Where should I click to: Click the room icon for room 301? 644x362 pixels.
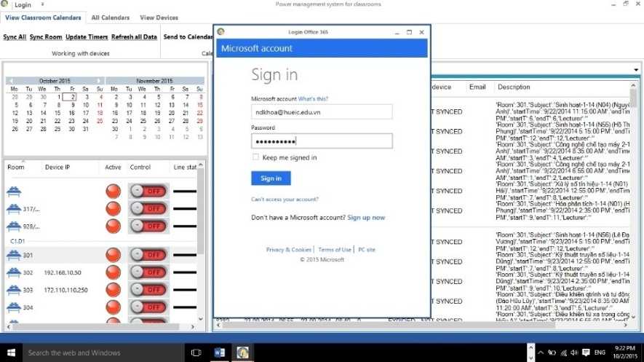14,255
